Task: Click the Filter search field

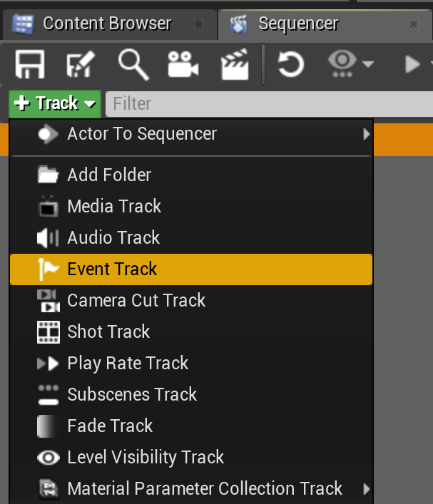Action: 269,104
